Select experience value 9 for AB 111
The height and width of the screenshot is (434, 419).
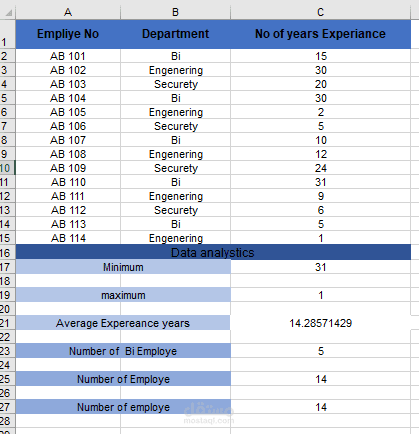[x=320, y=196]
